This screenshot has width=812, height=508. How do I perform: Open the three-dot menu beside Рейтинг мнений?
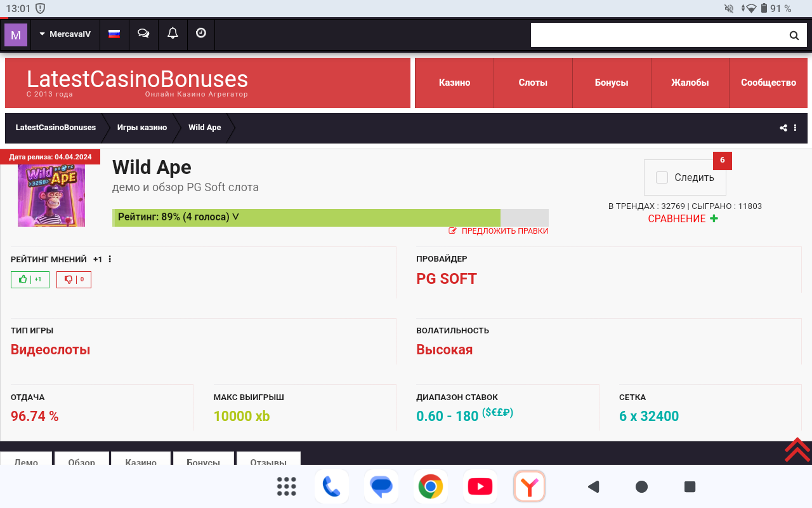(110, 259)
